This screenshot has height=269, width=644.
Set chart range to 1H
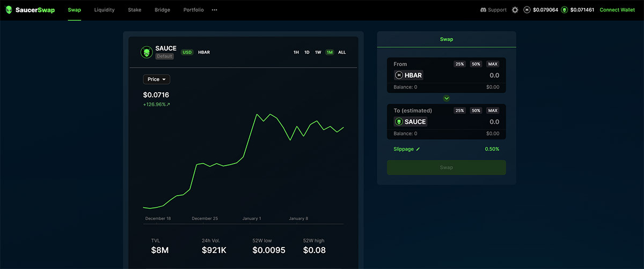(x=296, y=53)
